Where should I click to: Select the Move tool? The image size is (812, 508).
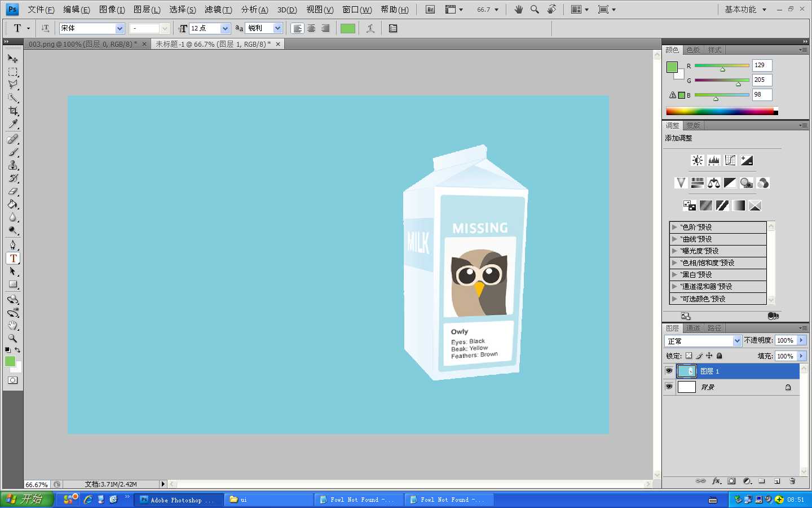(x=13, y=59)
